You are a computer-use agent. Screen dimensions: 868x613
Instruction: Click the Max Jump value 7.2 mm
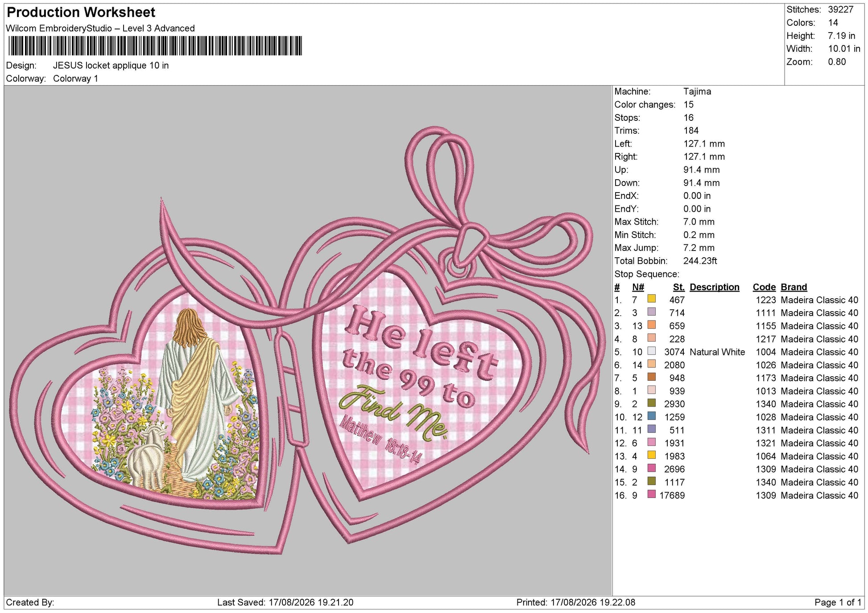(x=699, y=248)
